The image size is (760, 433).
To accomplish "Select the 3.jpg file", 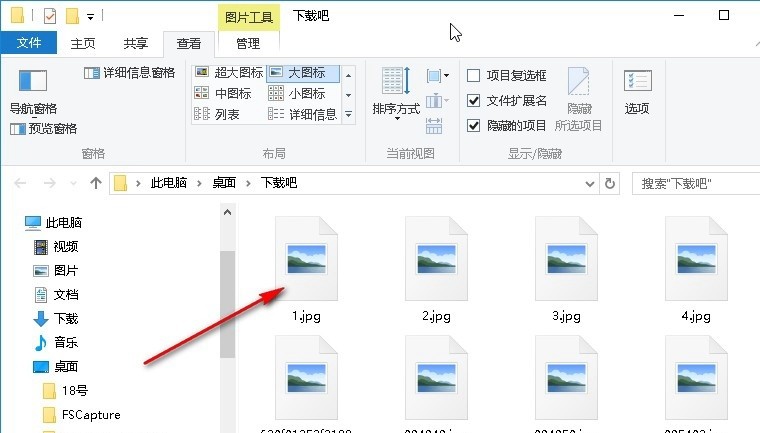I will (x=566, y=270).
